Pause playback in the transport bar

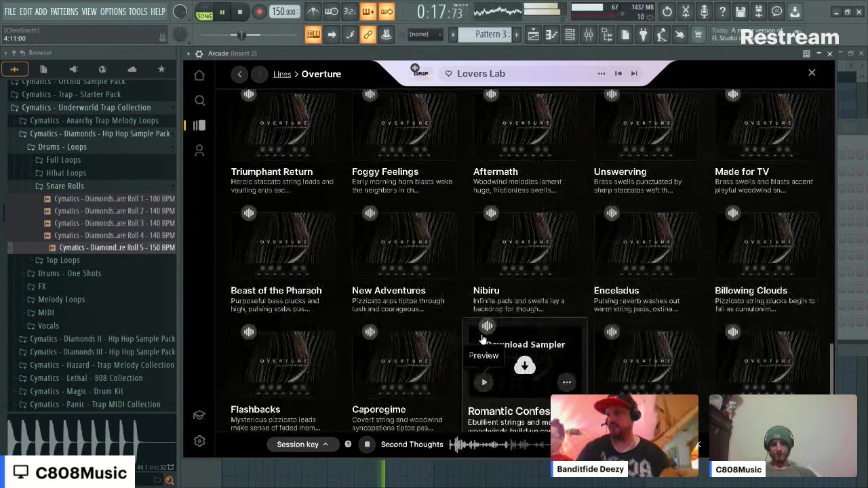tap(222, 12)
